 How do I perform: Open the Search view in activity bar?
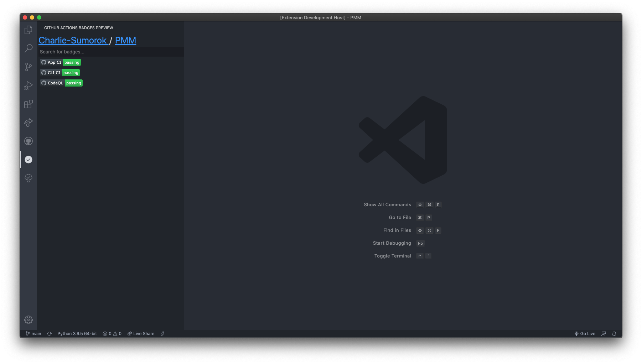click(x=29, y=48)
